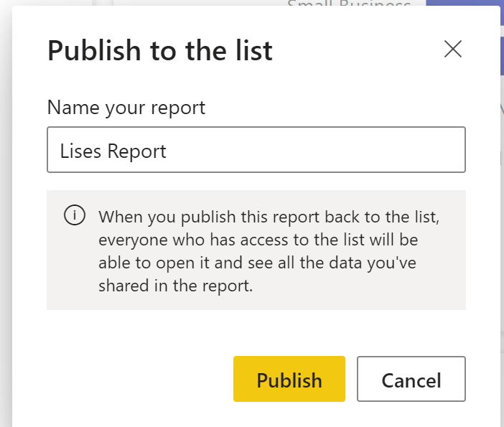This screenshot has height=427, width=504.
Task: Click the word "Lises" in name field
Action: pos(81,151)
